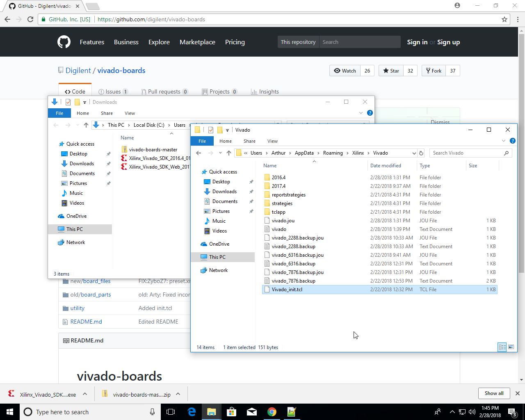
Task: Select This PC in Vivado navigation pane
Action: pyautogui.click(x=223, y=257)
